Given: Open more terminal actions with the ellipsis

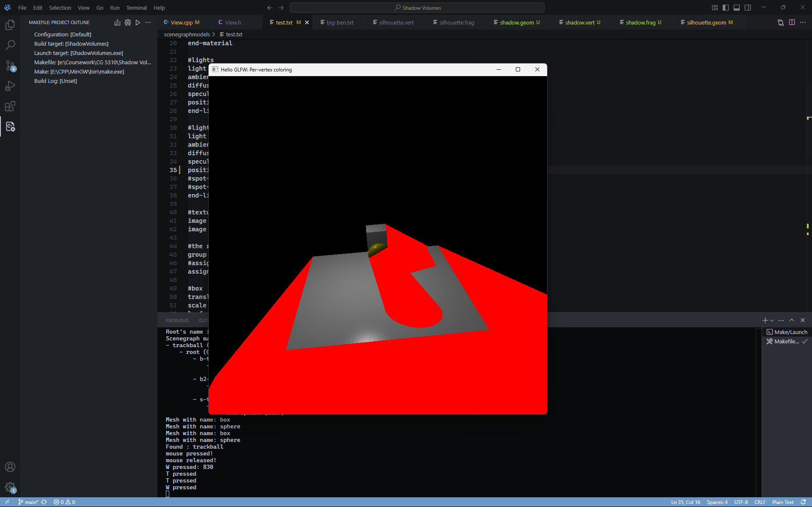Looking at the screenshot, I should point(781,320).
